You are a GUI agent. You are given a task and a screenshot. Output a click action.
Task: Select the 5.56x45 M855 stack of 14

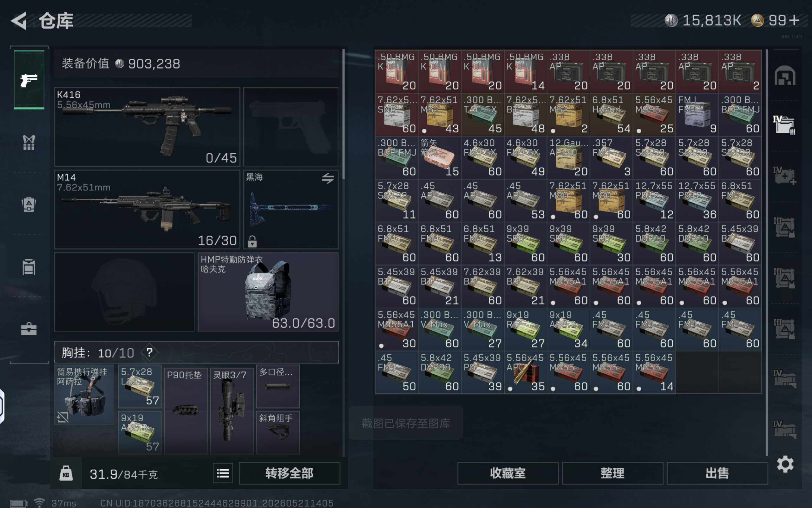[654, 373]
